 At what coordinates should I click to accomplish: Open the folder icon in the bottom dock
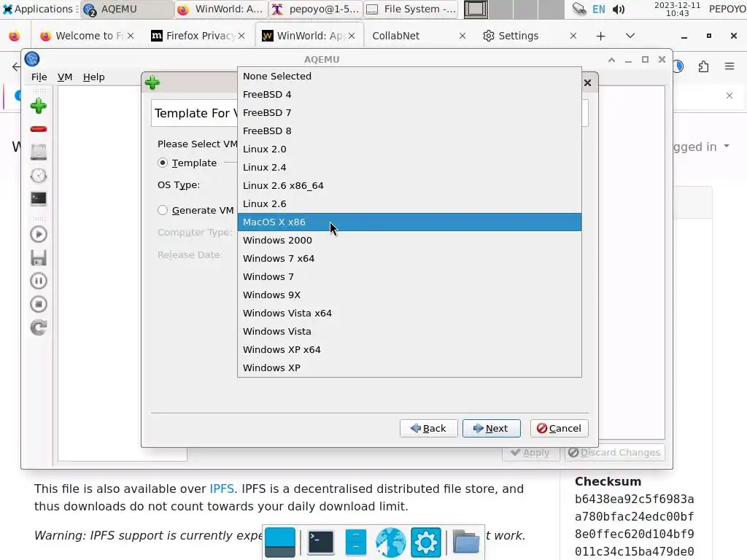pyautogui.click(x=465, y=542)
